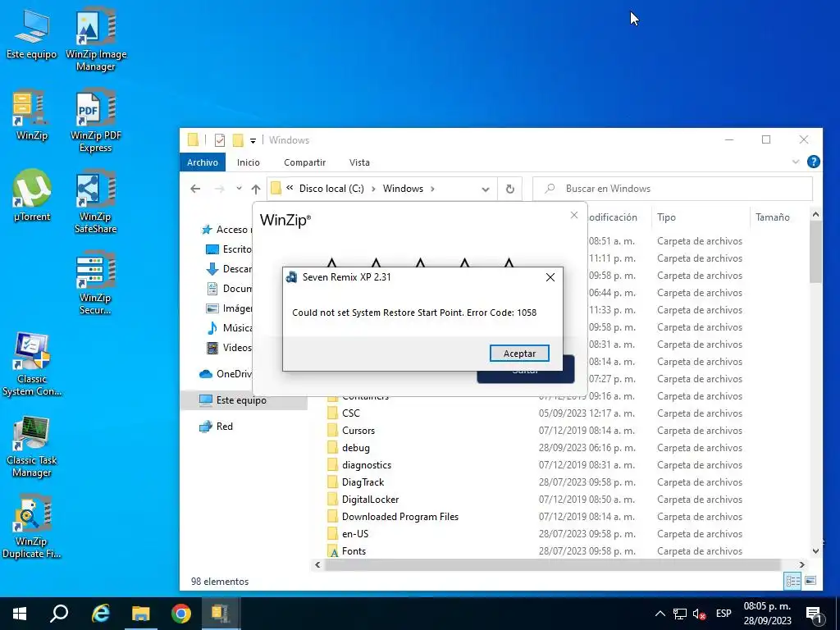Switch to Inicio ribbon tab

(249, 162)
